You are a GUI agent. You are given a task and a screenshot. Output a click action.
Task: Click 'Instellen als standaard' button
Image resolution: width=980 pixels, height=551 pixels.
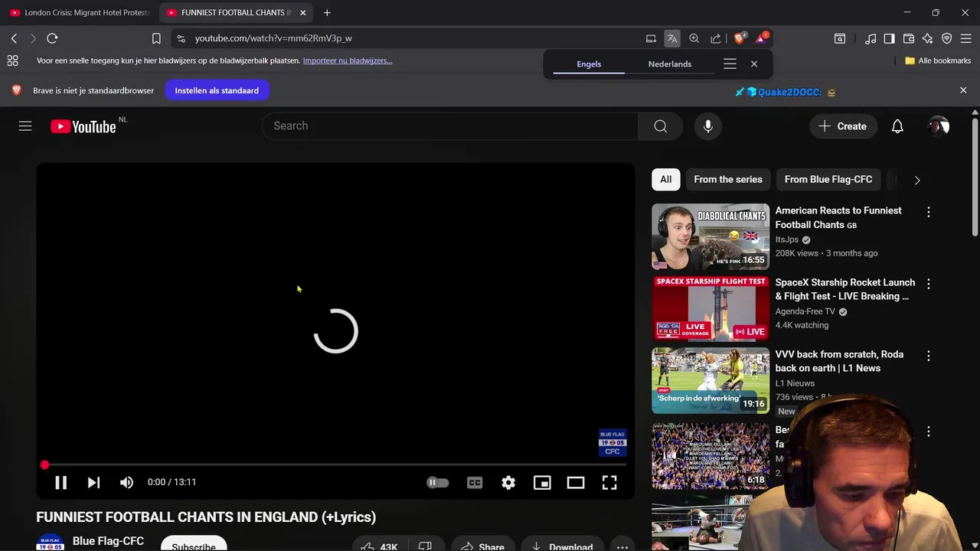[217, 90]
